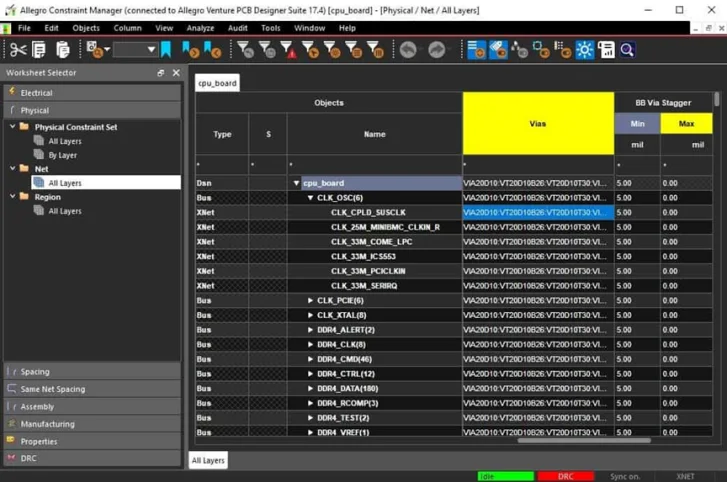Open the toolbar combo box dropdown
The image size is (727, 482).
point(151,49)
